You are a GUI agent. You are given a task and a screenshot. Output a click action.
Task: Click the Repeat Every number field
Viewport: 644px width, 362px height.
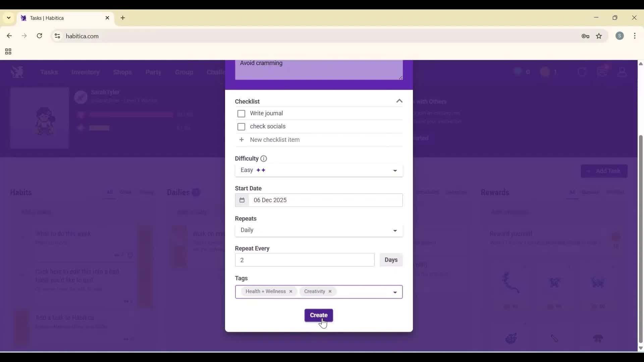click(304, 260)
